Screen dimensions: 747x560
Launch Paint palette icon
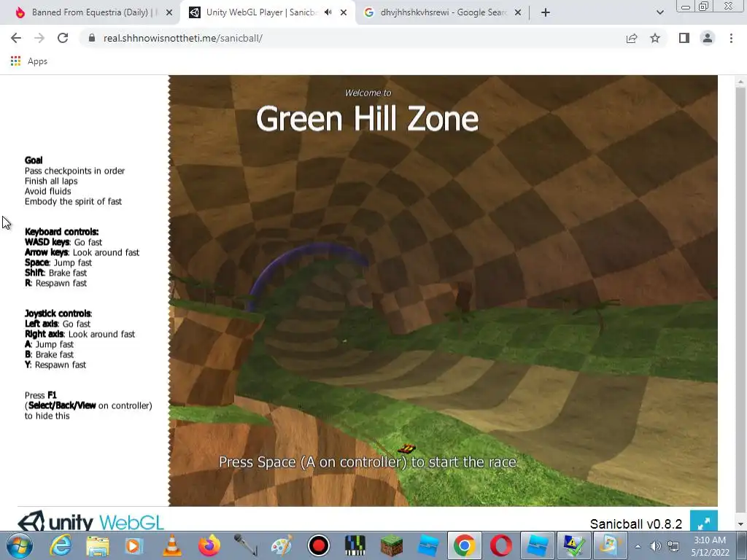[282, 545]
